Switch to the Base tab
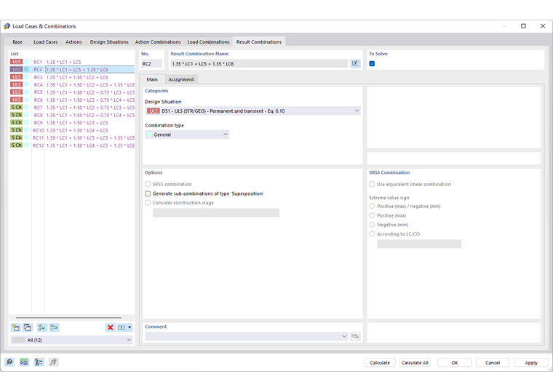The height and width of the screenshot is (392, 553). (17, 41)
